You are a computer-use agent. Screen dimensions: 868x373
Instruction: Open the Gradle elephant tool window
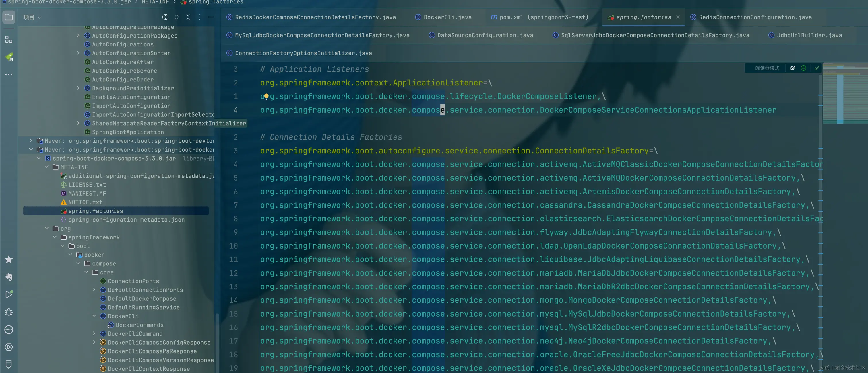point(9,277)
